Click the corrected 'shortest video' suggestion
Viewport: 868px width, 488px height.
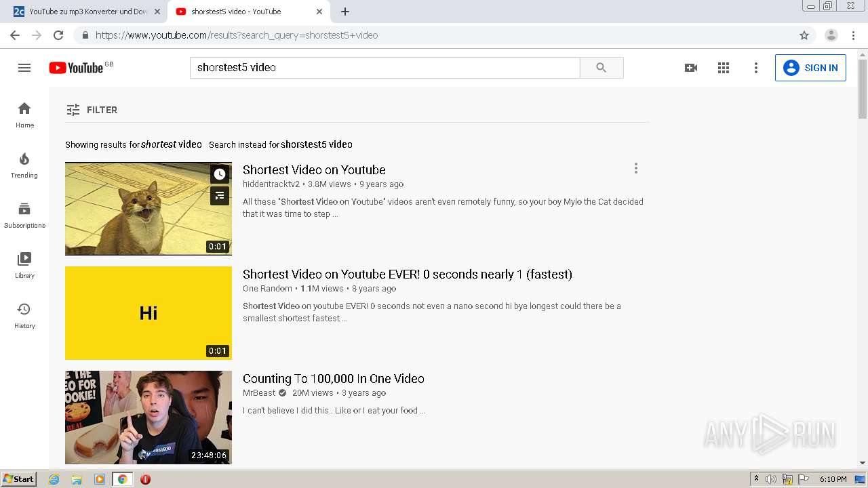(x=171, y=144)
